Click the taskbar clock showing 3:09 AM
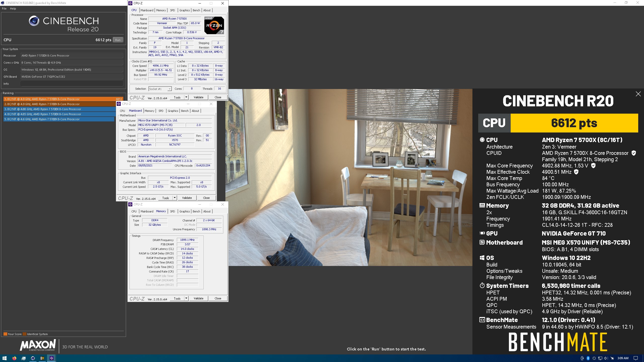 click(x=623, y=358)
